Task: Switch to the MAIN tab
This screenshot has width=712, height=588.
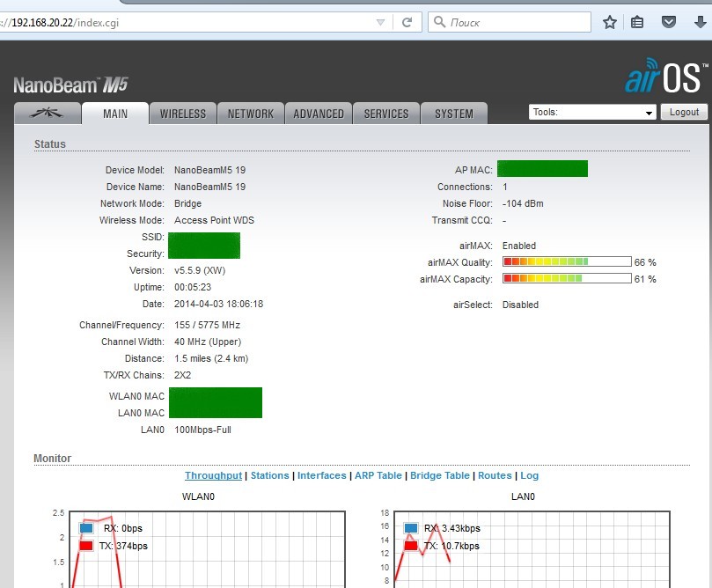Action: tap(115, 114)
